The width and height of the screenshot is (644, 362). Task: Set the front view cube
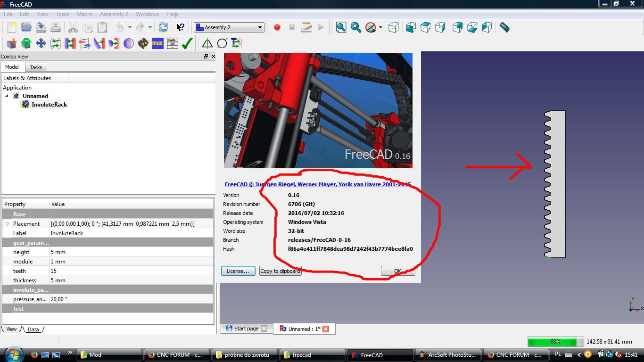pos(411,27)
